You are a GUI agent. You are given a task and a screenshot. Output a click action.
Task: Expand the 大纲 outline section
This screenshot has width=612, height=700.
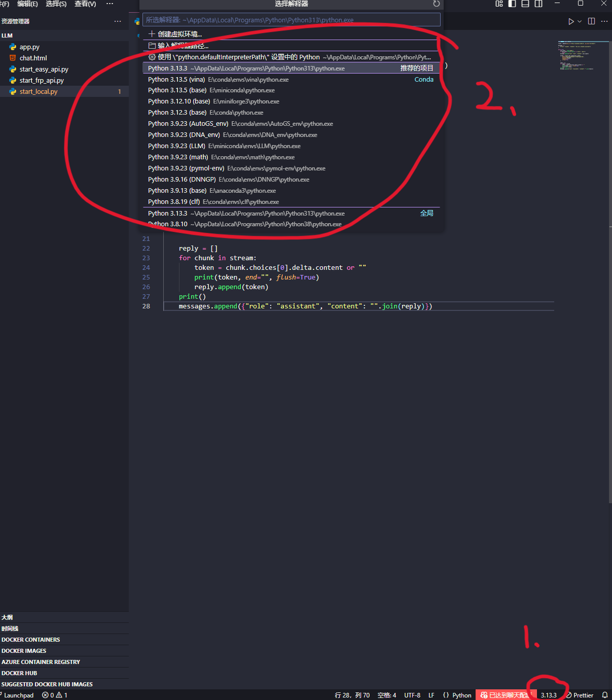64,617
